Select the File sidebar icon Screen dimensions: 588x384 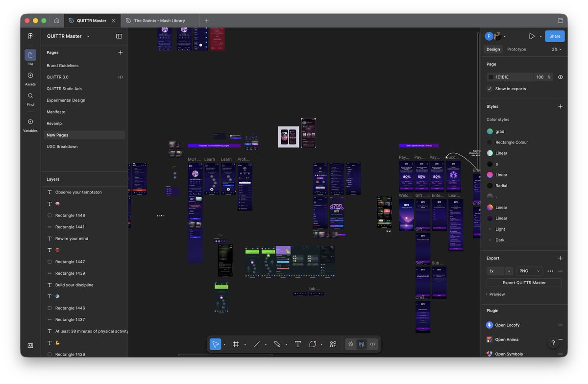pyautogui.click(x=30, y=55)
